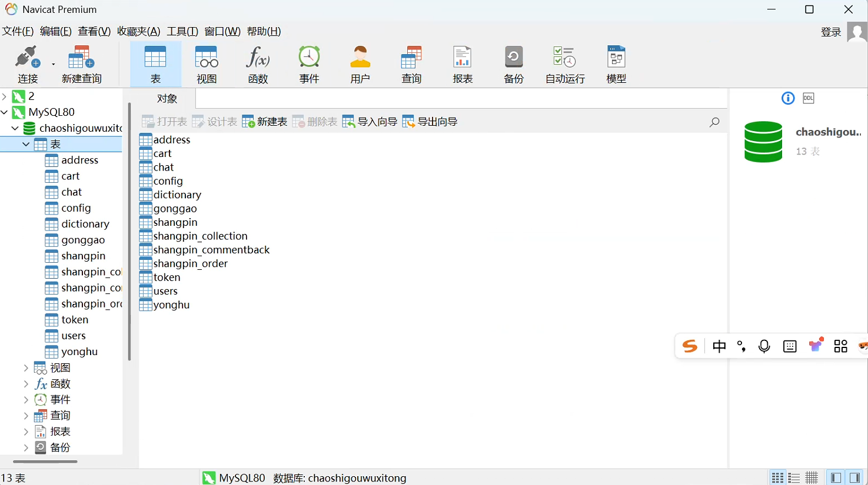
Task: Open the 查询 (Query) toolbar item
Action: click(411, 65)
